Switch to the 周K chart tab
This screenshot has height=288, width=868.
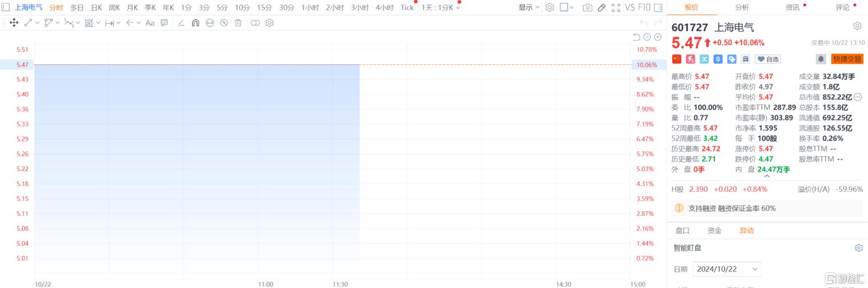[114, 7]
